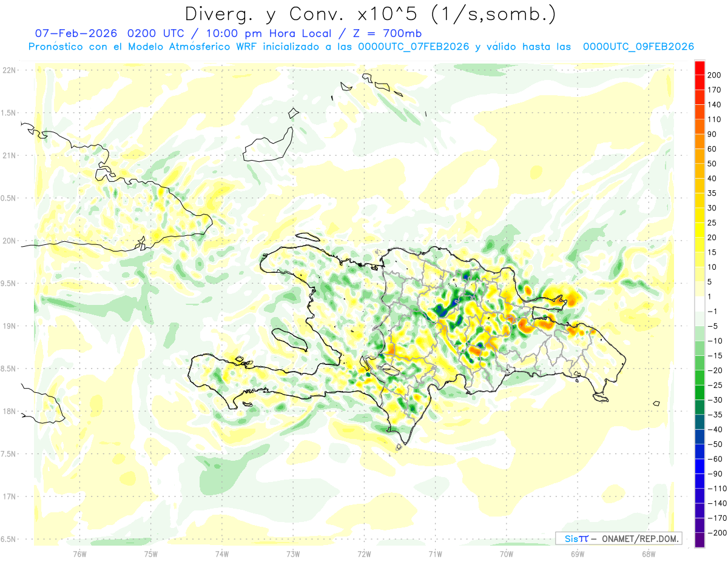Click the '6.5N' latitude label
The image size is (728, 562).
coord(8,539)
